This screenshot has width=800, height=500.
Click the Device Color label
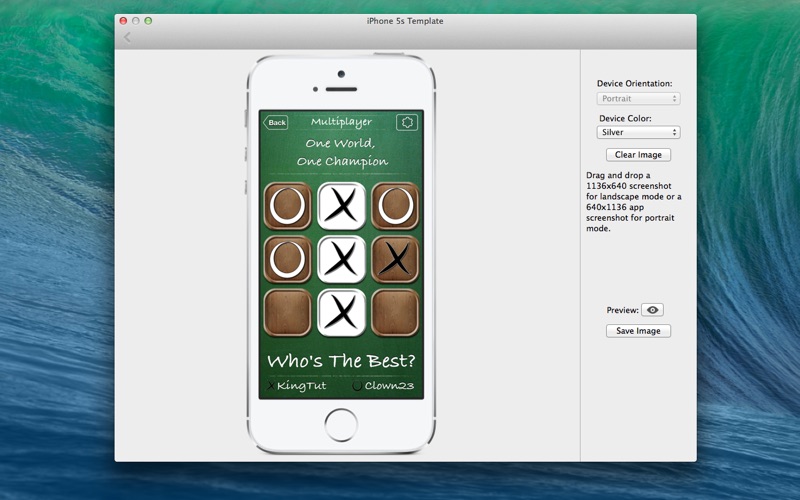pyautogui.click(x=625, y=118)
